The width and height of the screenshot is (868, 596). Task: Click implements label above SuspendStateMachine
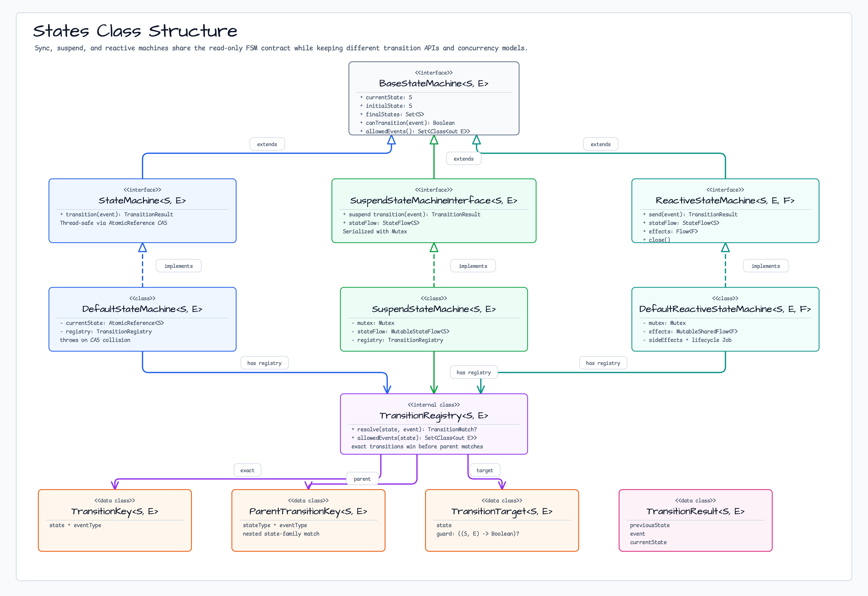pos(473,266)
